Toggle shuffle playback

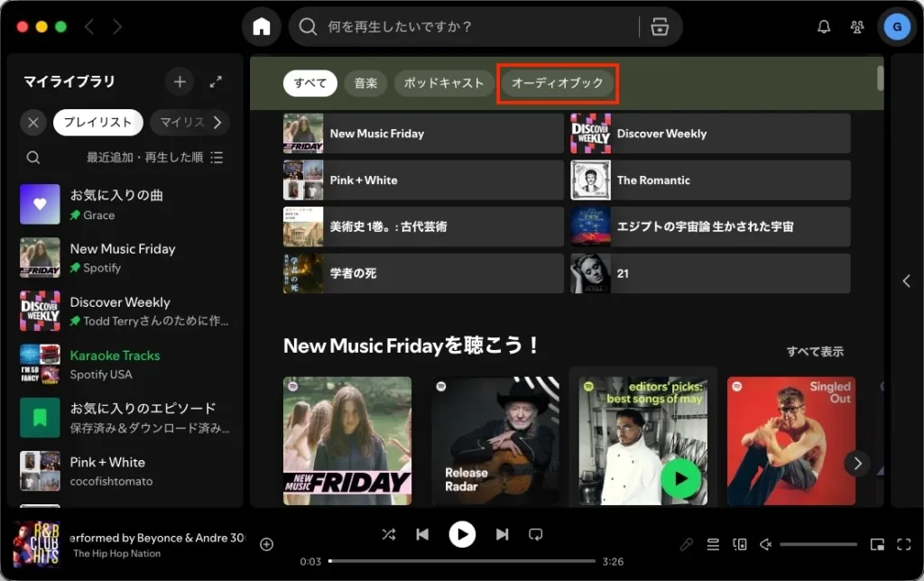(x=388, y=534)
